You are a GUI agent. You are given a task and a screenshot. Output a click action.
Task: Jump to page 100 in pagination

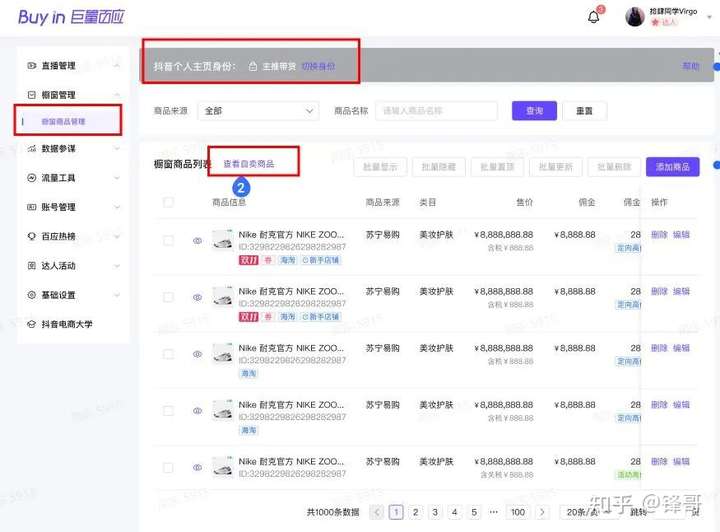point(518,512)
